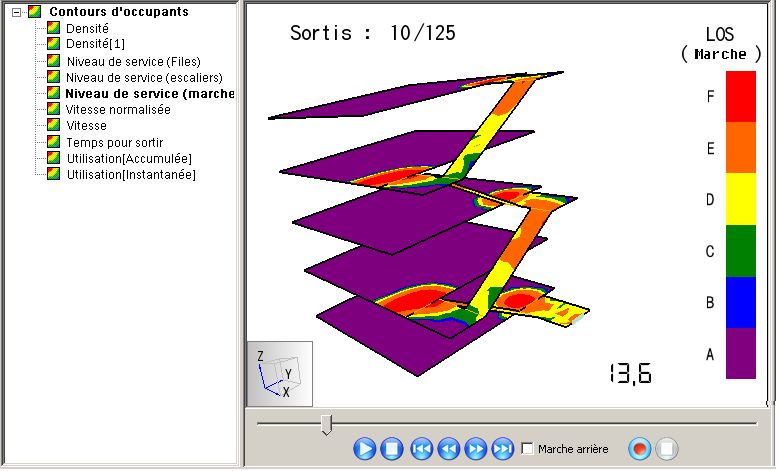This screenshot has height=471, width=778.
Task: Start playback with the Play button
Action: coord(364,449)
